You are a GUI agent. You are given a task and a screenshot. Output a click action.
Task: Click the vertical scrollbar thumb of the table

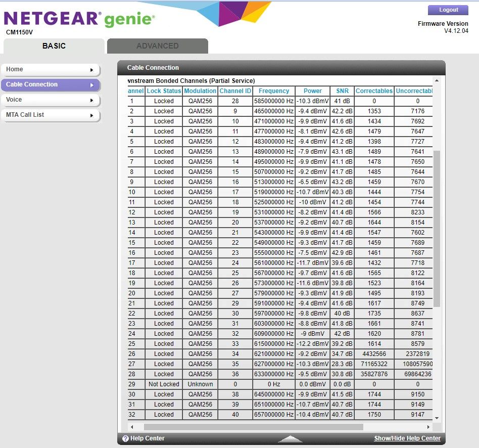[x=437, y=228]
